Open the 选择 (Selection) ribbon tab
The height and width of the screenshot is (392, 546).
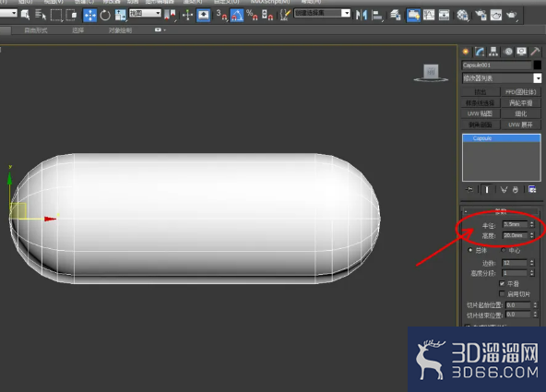(x=78, y=30)
